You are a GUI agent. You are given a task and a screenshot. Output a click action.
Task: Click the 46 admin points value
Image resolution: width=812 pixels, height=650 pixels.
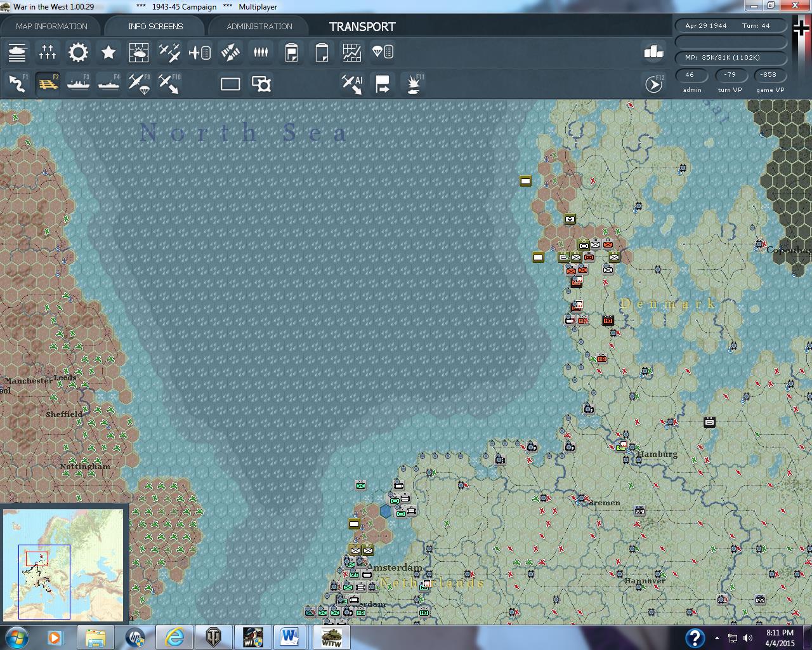click(x=690, y=75)
